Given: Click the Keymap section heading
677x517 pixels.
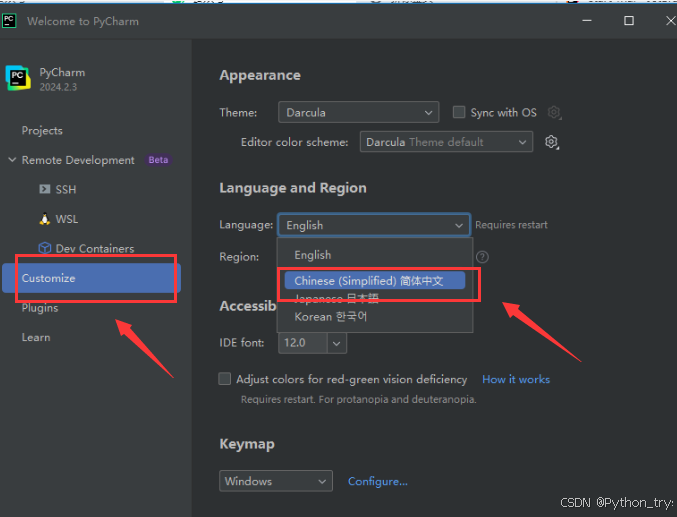Looking at the screenshot, I should click(x=247, y=444).
